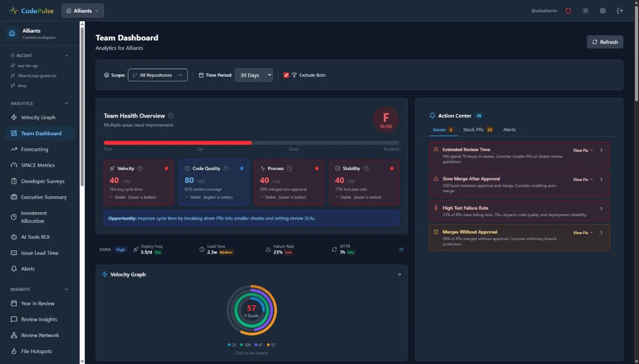Open settings via the gear icon

click(x=602, y=10)
